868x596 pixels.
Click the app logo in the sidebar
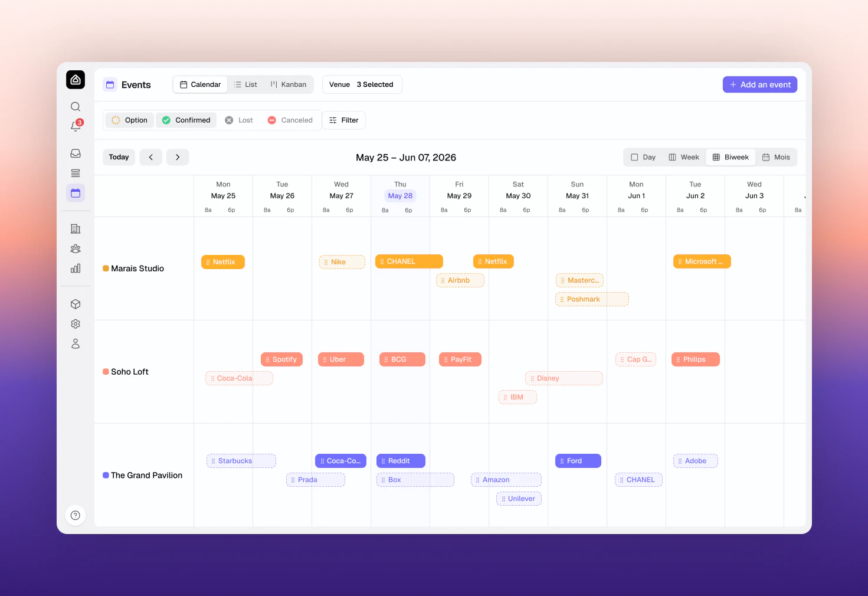click(x=76, y=80)
